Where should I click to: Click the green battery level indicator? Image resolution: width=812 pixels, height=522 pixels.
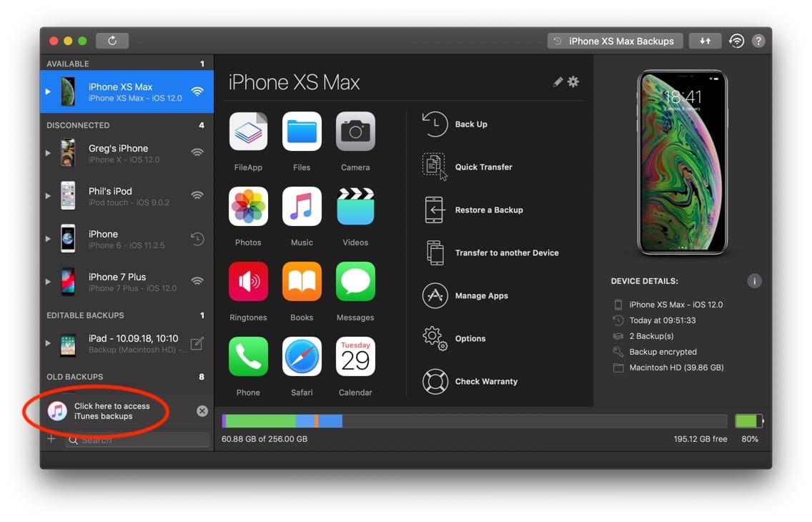pos(749,421)
